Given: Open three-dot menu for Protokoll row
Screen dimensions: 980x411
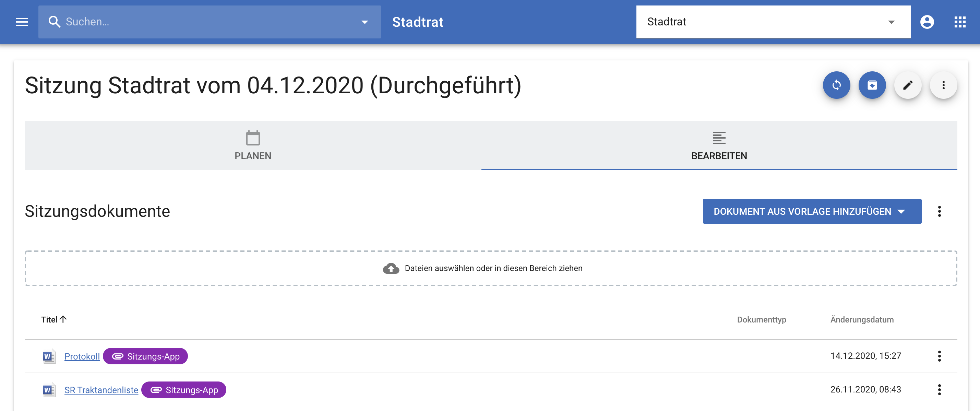Looking at the screenshot, I should point(939,356).
